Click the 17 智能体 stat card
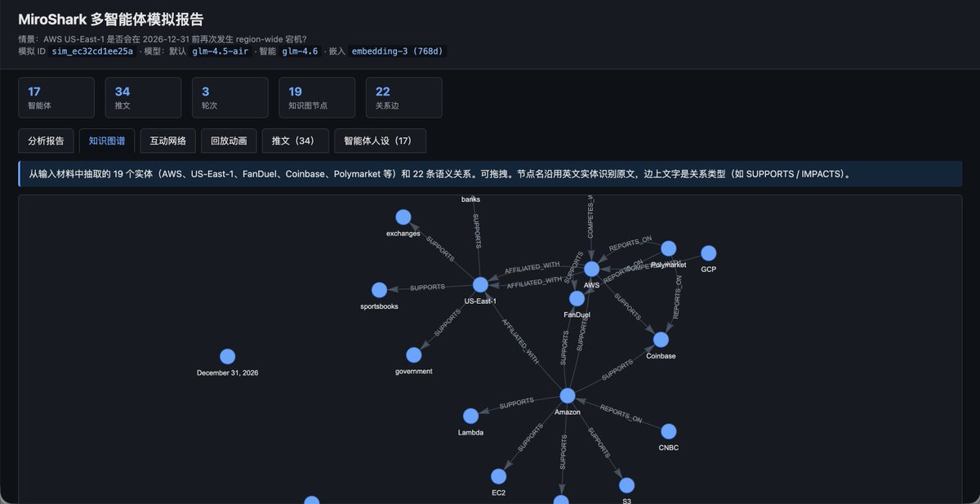Viewport: 980px width, 504px height. pos(56,97)
